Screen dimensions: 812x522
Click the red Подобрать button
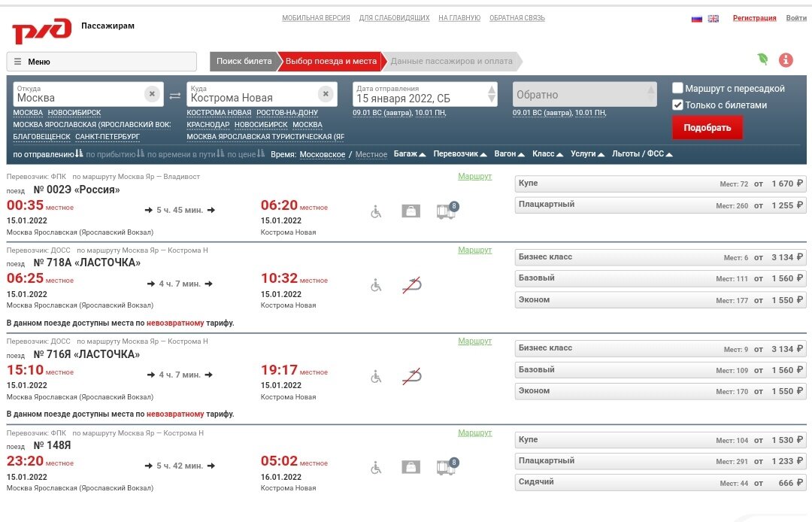click(707, 127)
